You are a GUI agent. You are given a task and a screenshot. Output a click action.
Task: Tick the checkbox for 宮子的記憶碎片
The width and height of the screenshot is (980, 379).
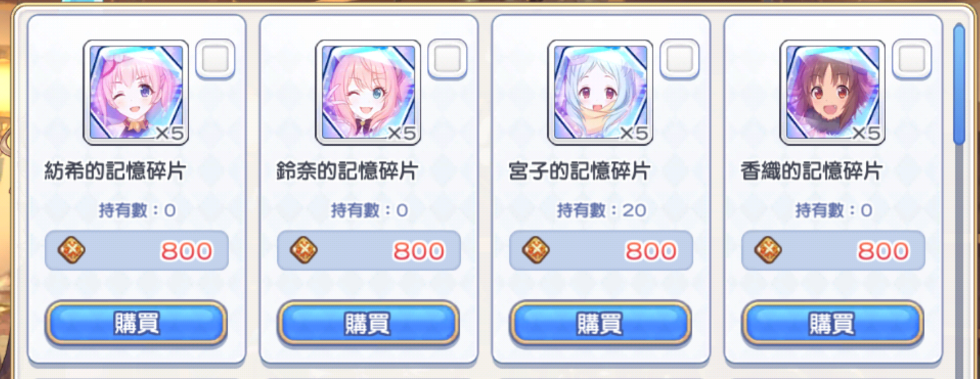[680, 60]
